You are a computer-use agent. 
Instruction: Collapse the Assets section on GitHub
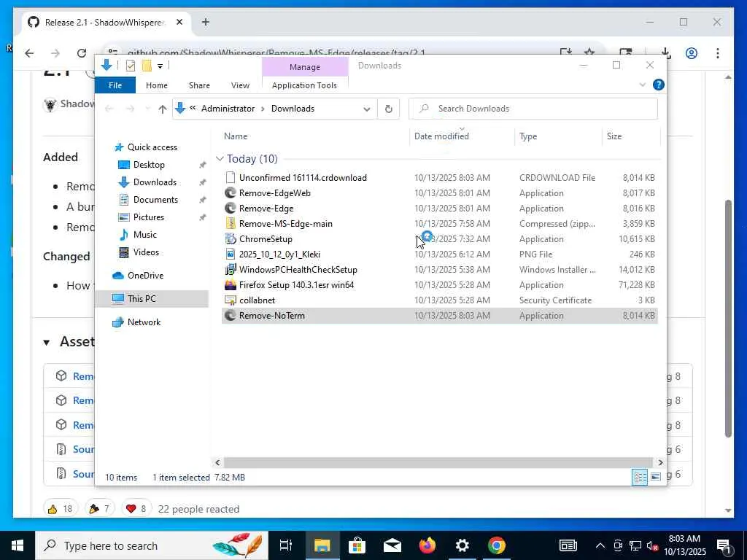tap(47, 342)
